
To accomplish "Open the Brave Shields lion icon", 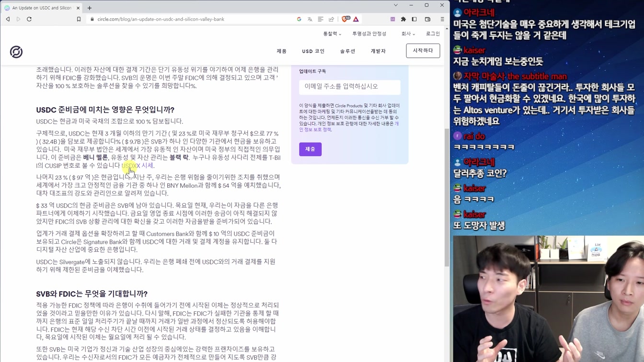I will click(345, 19).
